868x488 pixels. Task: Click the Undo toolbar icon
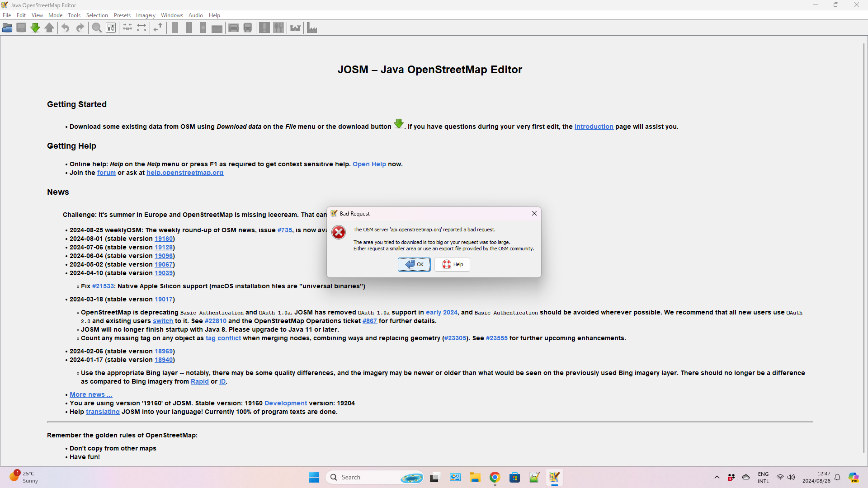click(x=66, y=28)
